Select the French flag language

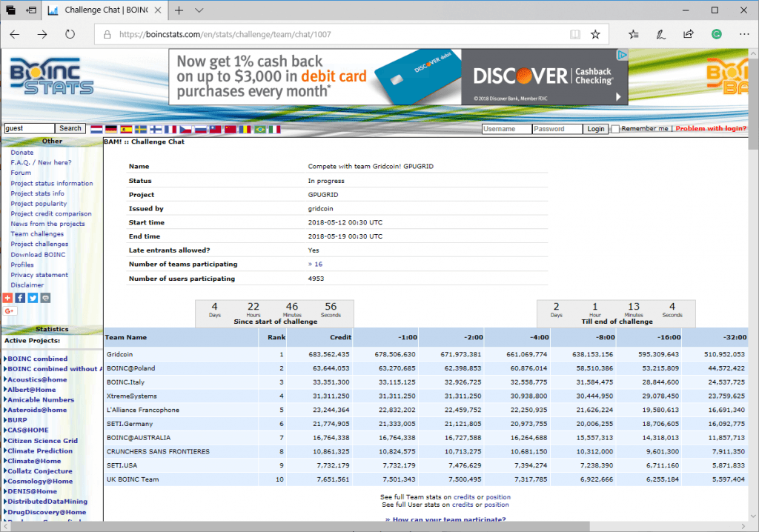[170, 129]
